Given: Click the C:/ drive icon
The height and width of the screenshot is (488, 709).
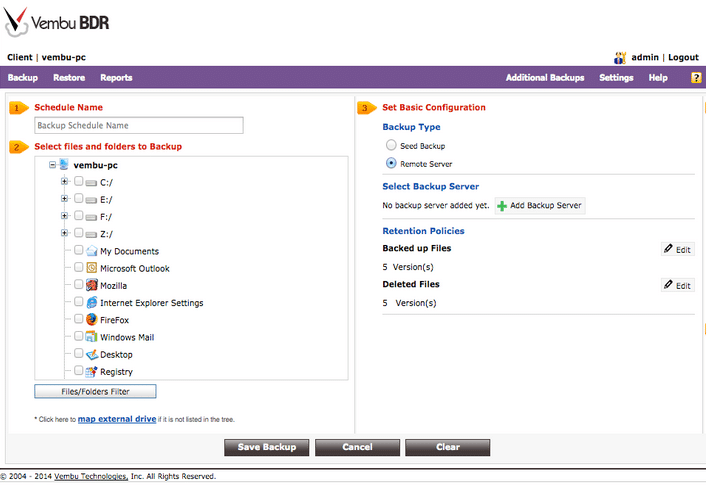Looking at the screenshot, I should tap(91, 183).
